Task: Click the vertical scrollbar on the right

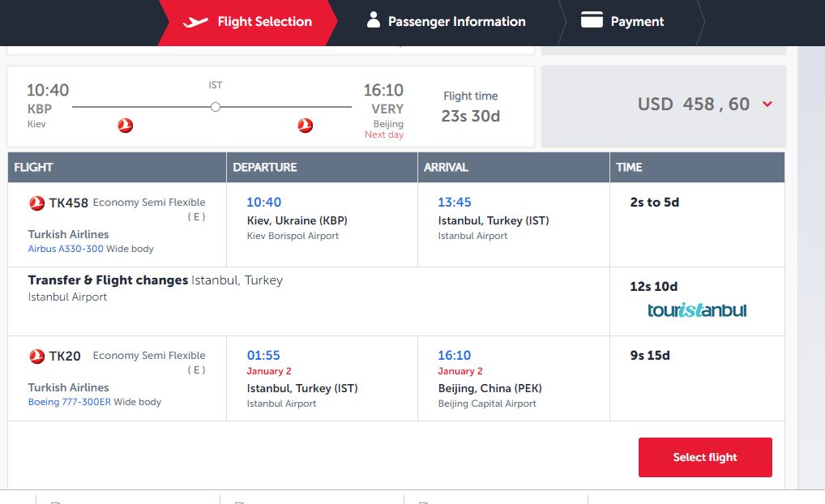Action: click(810, 267)
